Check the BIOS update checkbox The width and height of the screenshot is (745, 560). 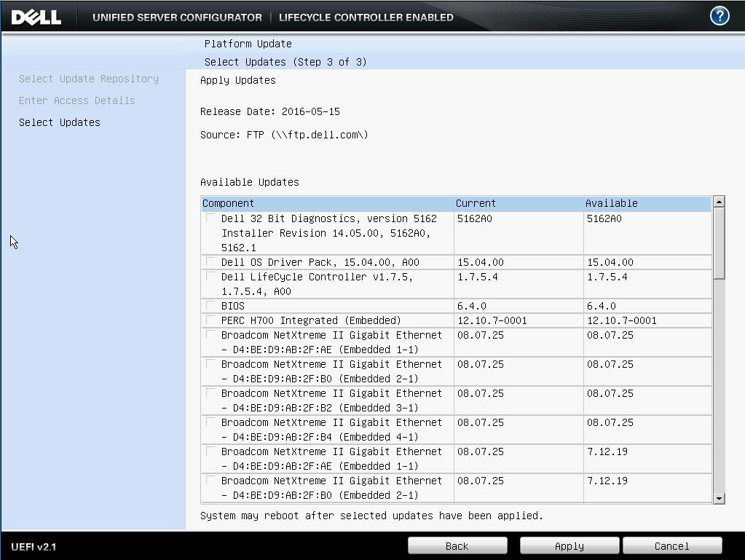click(210, 305)
